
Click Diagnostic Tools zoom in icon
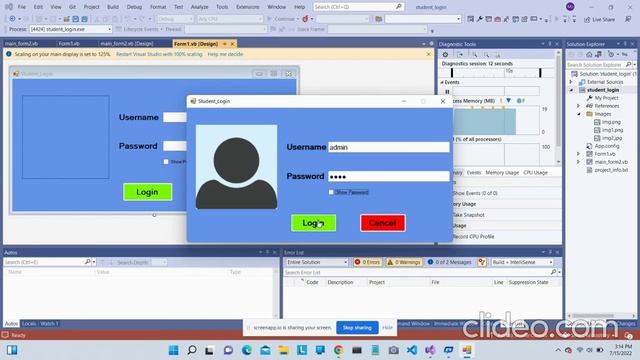tap(475, 55)
